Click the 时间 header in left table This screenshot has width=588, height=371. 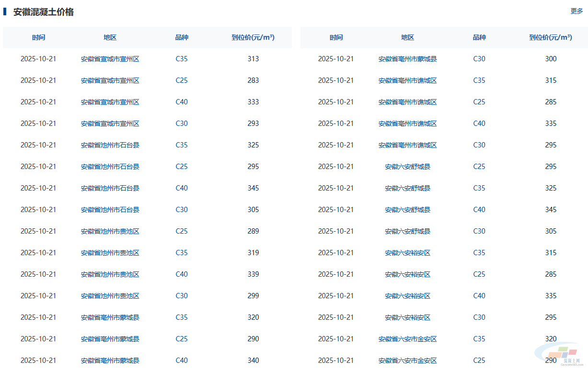39,37
